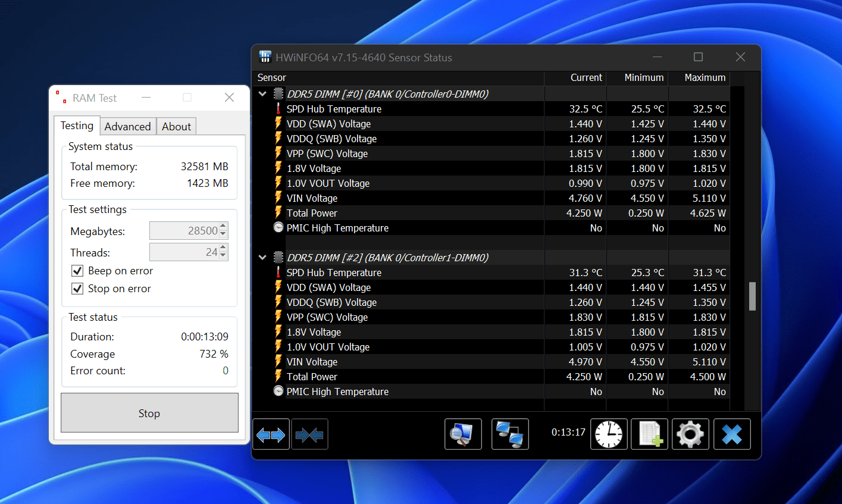Collapse the DDR5 DIMM [#0] sensor group
This screenshot has height=504, width=842.
(x=262, y=94)
